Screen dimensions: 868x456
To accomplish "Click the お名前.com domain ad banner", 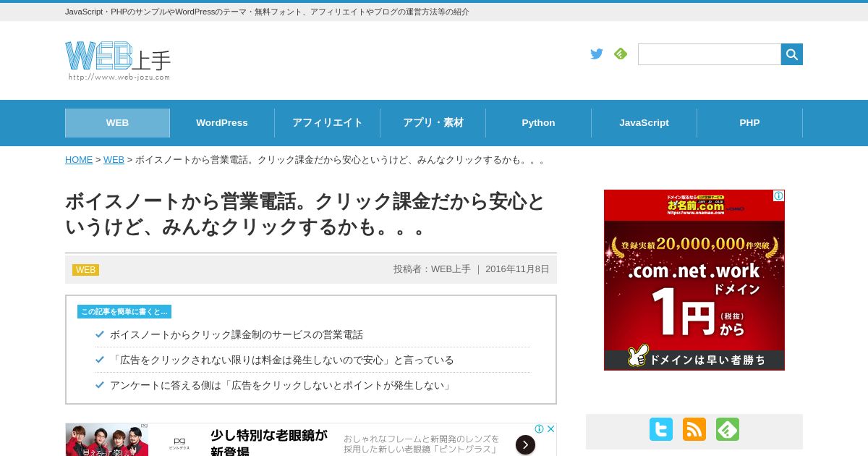I will click(694, 280).
